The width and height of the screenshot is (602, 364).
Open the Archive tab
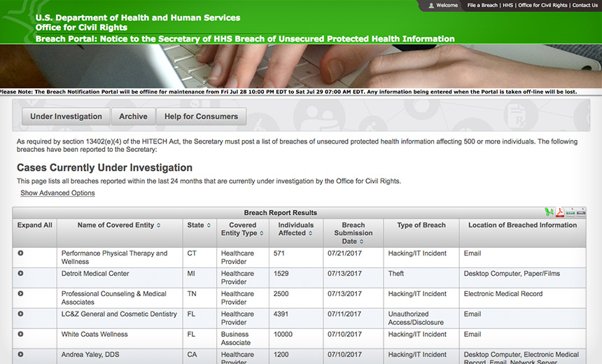point(133,116)
